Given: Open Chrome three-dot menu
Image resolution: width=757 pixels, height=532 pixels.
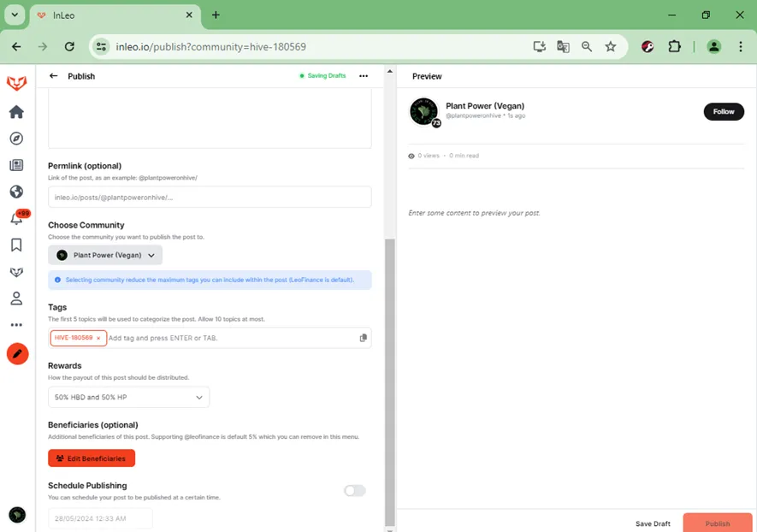Looking at the screenshot, I should tap(741, 46).
